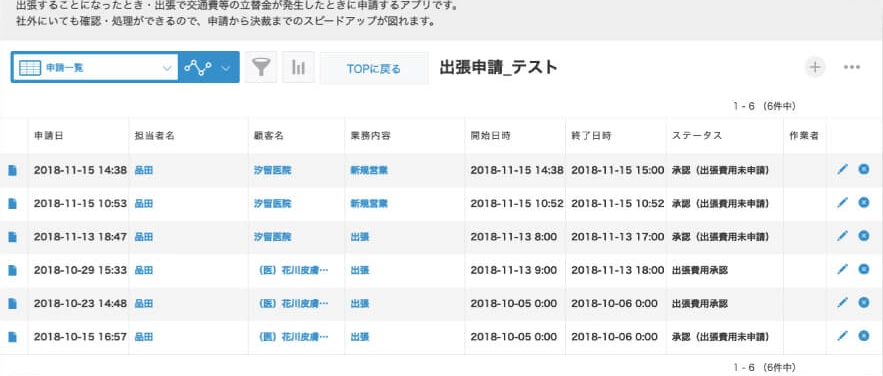
Task: Edit the 2018-10-29 15:33 record with pencil
Action: [x=842, y=269]
